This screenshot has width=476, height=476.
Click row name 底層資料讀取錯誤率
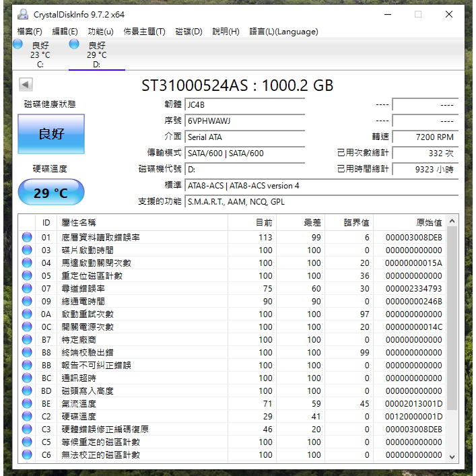(x=100, y=237)
